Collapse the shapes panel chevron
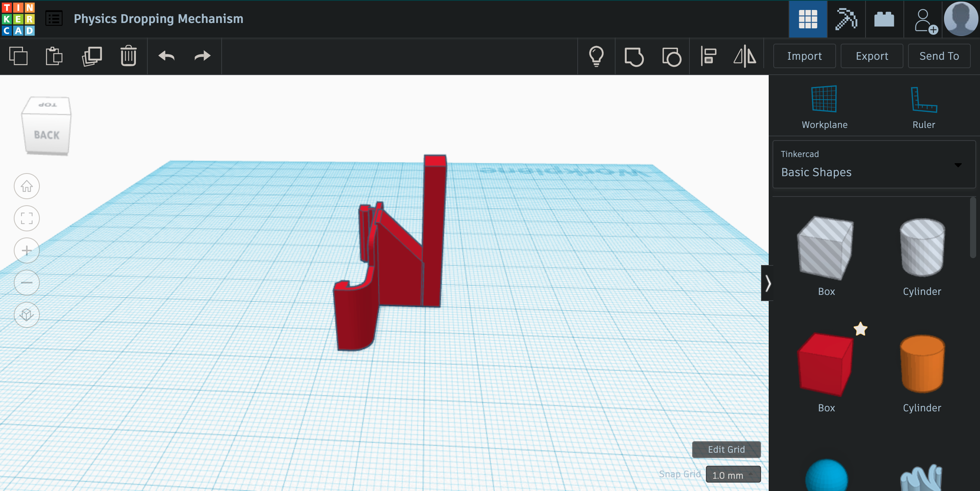980x491 pixels. coord(768,283)
